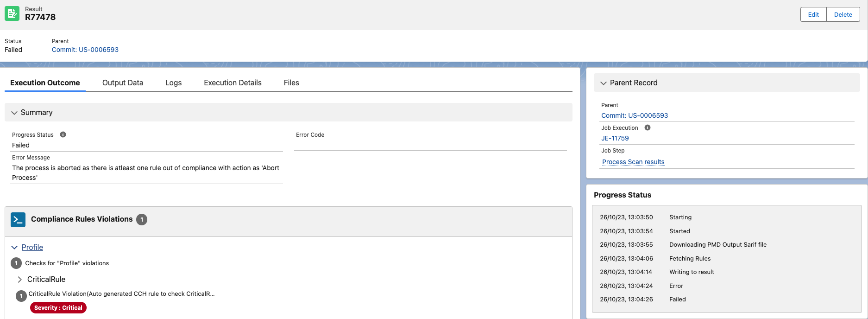Click the CriticalRule Violation description text
Image resolution: width=868 pixels, height=319 pixels.
tap(121, 293)
